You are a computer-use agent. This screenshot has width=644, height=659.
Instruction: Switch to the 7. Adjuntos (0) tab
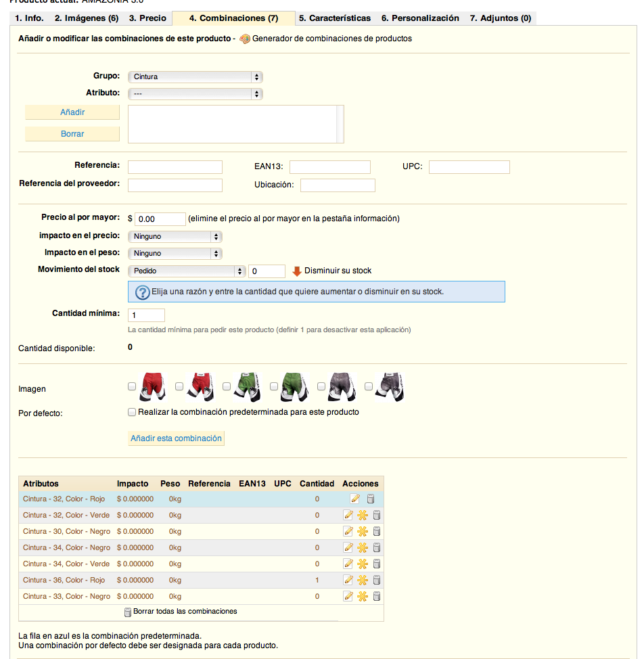[x=501, y=18]
